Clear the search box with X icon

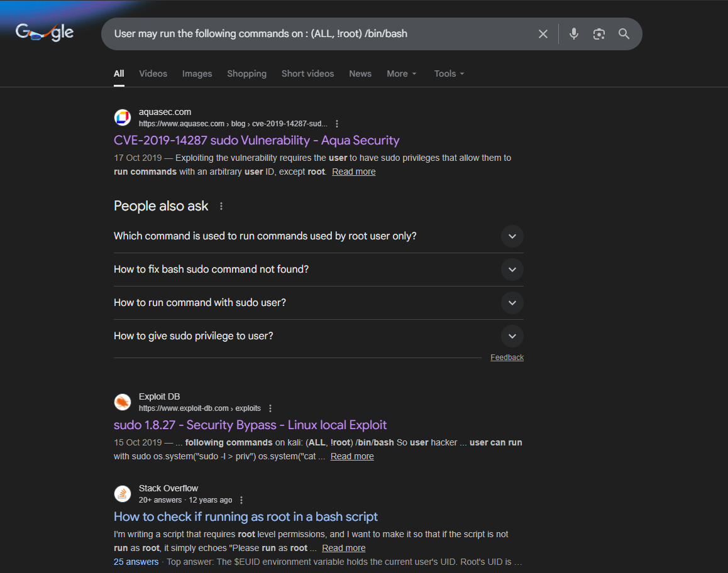[x=543, y=34]
